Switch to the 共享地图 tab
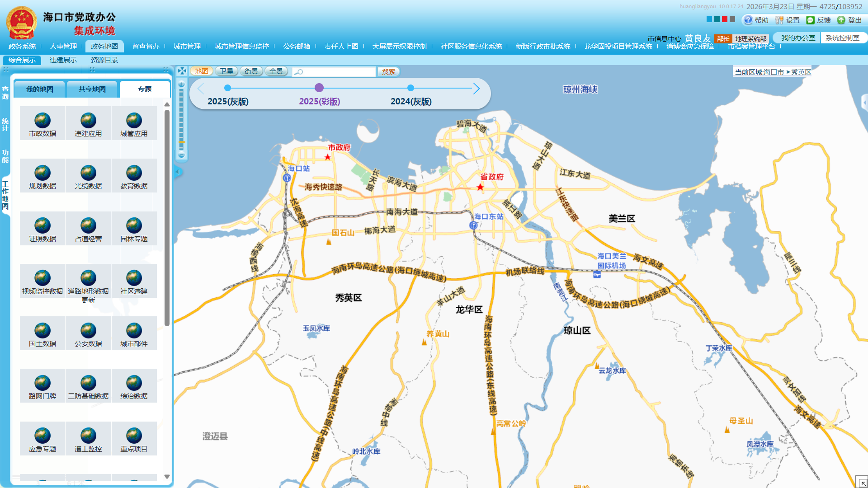Screen dimensions: 868x488 tap(92, 89)
